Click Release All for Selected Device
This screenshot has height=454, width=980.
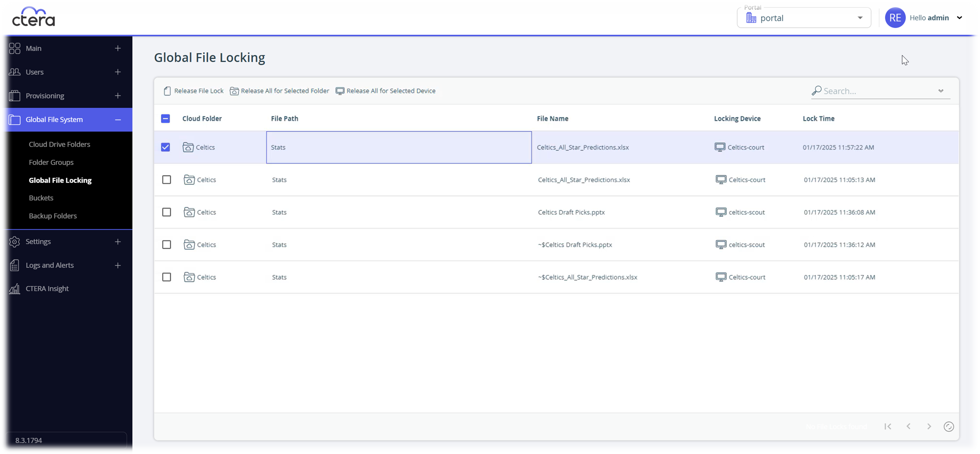[x=386, y=91]
